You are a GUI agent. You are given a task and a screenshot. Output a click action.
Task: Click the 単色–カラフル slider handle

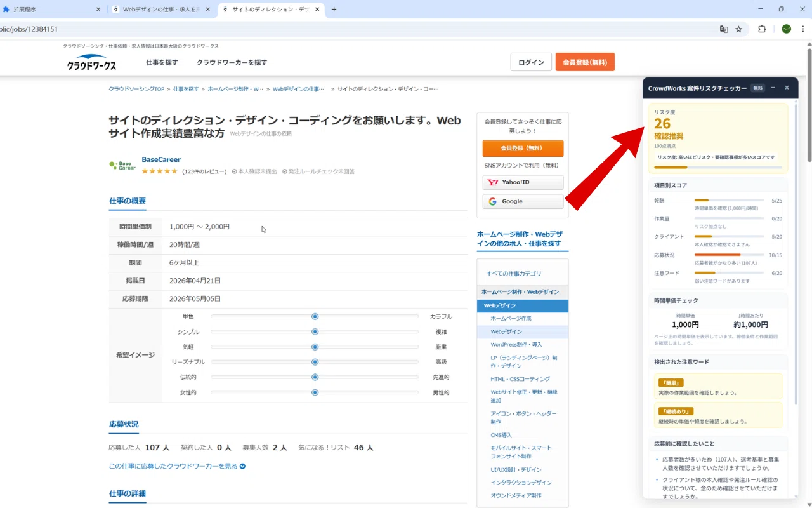tap(315, 316)
